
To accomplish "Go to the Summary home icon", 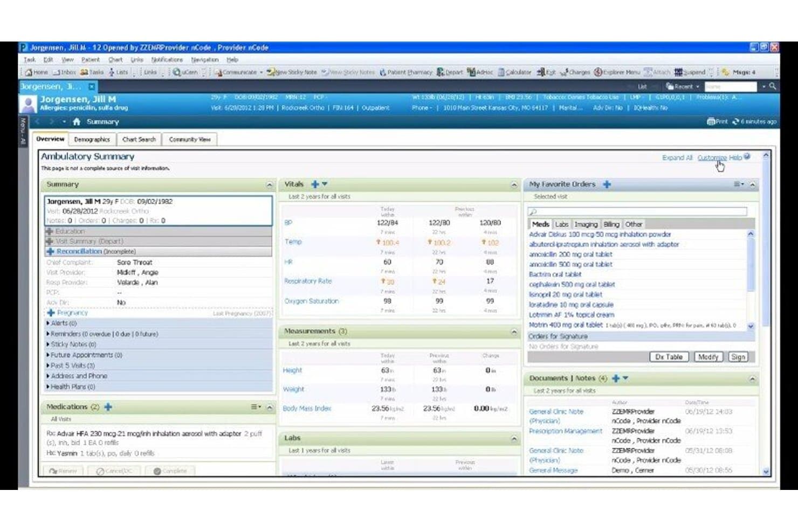I will [77, 122].
